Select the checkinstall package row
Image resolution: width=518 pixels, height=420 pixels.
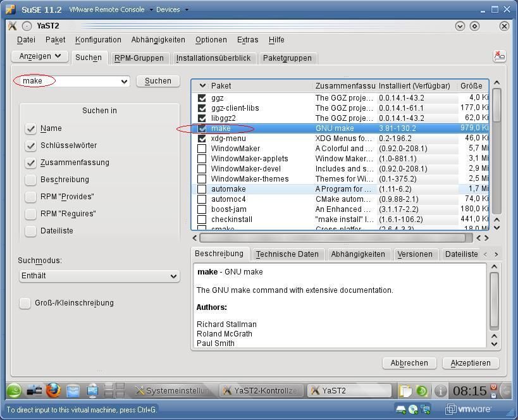tap(340, 219)
